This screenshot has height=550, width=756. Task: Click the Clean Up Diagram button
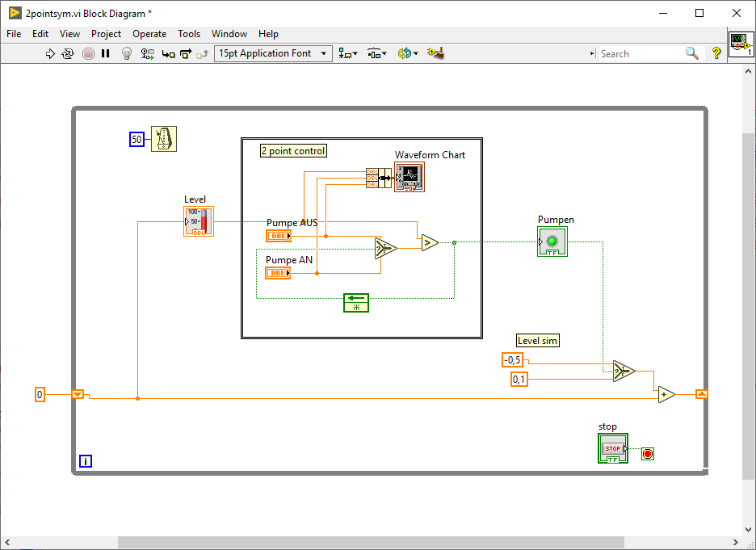click(x=435, y=53)
